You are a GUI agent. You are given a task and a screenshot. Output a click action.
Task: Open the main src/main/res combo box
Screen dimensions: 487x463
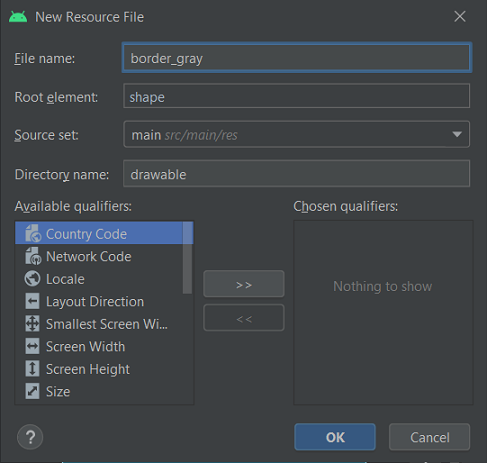[x=296, y=134]
